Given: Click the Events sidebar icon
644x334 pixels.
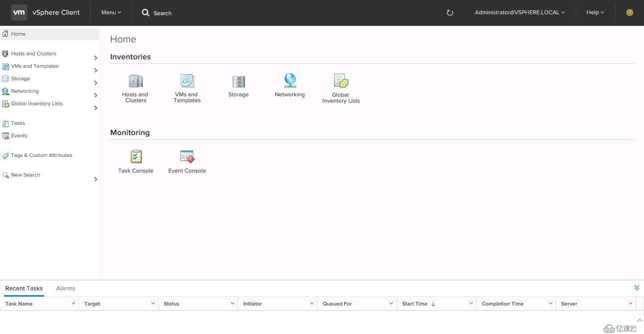Looking at the screenshot, I should coord(5,136).
